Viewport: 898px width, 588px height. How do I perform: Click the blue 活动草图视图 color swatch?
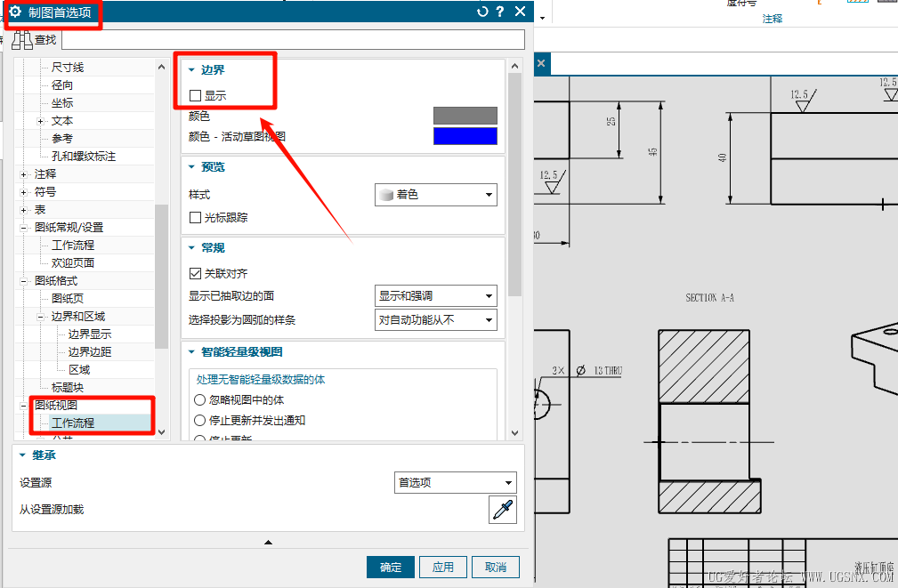coord(465,136)
